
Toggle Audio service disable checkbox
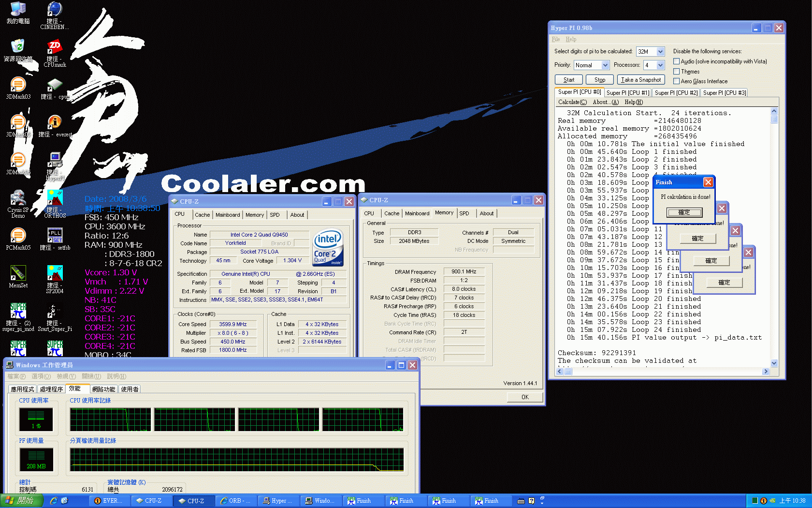click(x=676, y=61)
